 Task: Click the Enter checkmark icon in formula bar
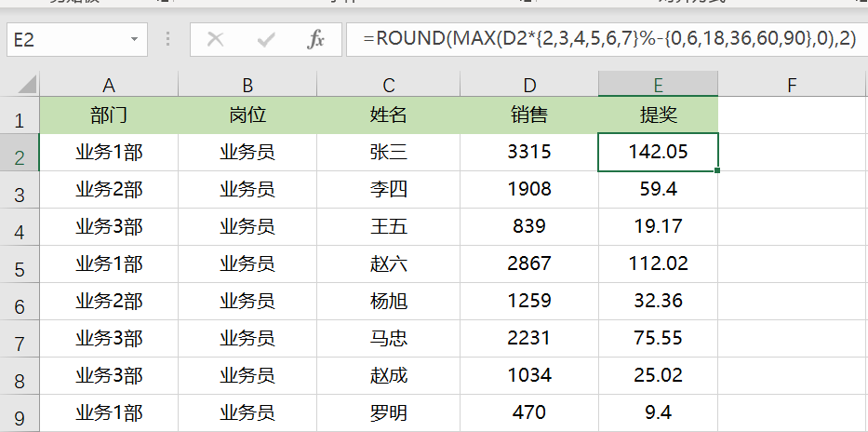pyautogui.click(x=266, y=39)
